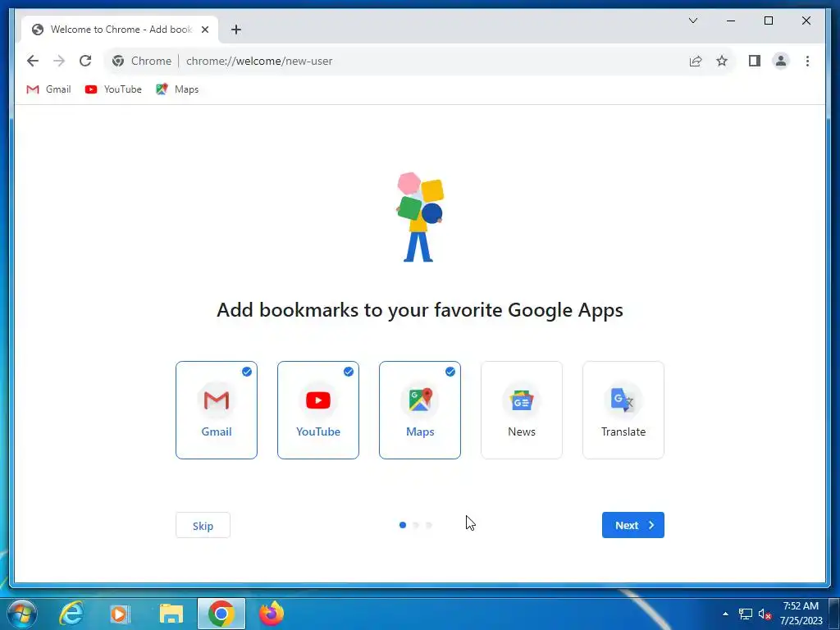Maximize the Chrome window

[768, 21]
